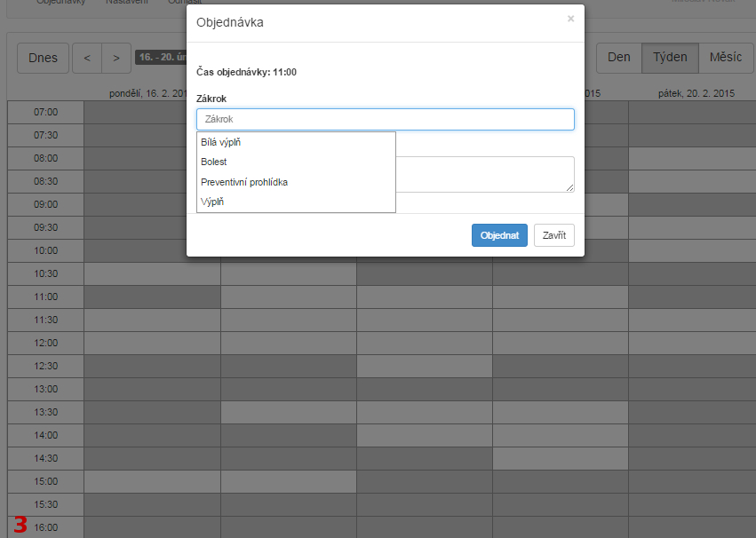Focus the Zákrok input field
Image resolution: width=756 pixels, height=538 pixels.
coord(385,119)
